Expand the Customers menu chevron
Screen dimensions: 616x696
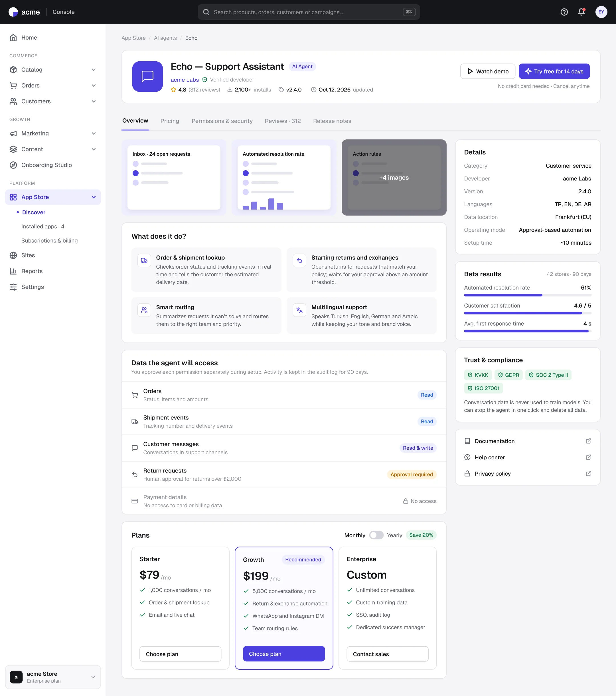pos(94,102)
